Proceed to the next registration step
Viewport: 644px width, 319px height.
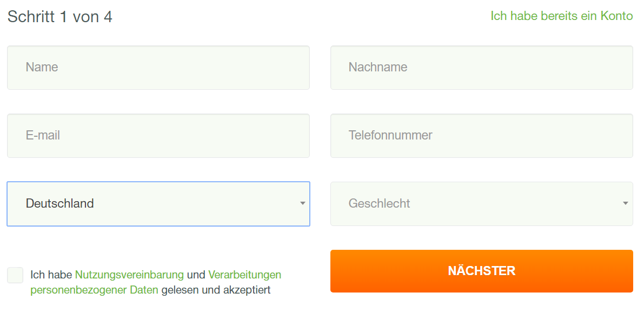pyautogui.click(x=481, y=271)
